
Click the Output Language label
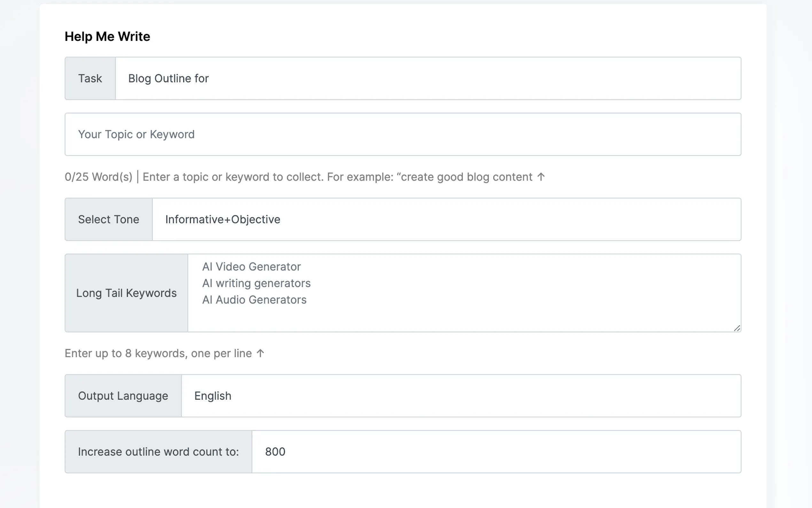tap(123, 396)
